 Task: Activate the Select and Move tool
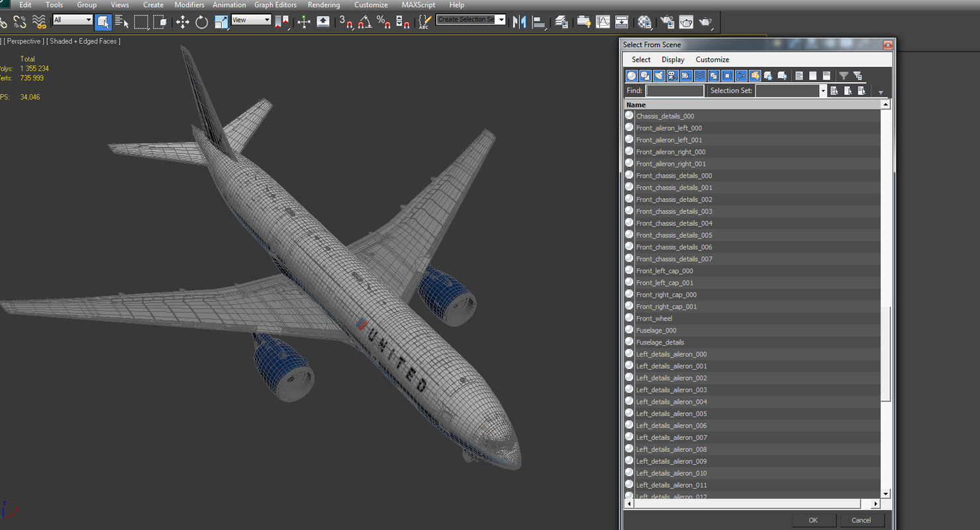coord(183,22)
